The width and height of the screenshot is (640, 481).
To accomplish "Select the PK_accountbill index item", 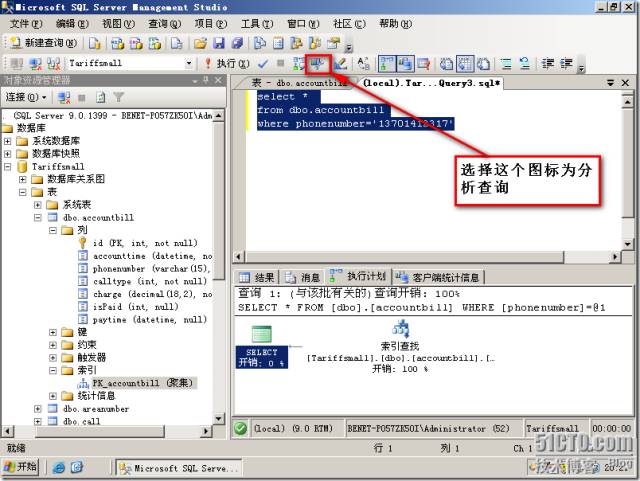I will 136,383.
